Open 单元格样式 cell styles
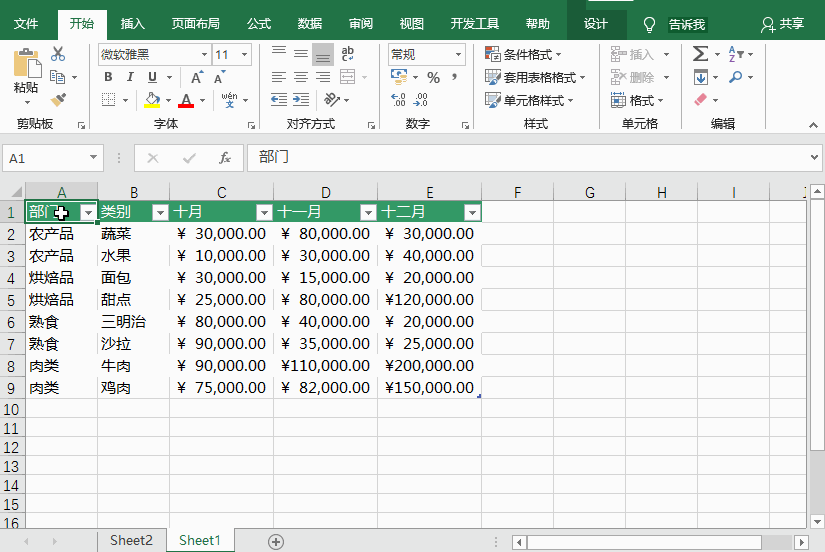Screen dimensions: 825x552 [529, 100]
